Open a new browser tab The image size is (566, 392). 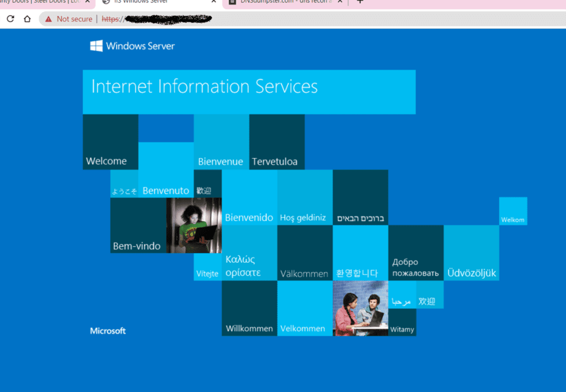click(360, 2)
